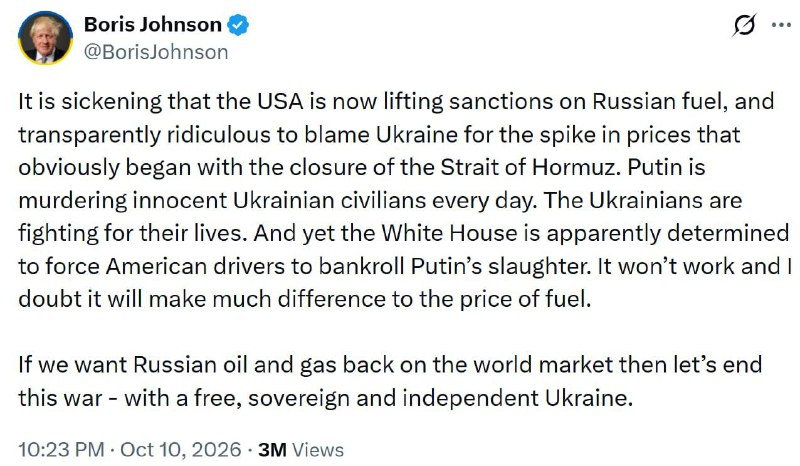
Task: Click the phrase "Strait of Hormuz"
Action: click(x=529, y=167)
